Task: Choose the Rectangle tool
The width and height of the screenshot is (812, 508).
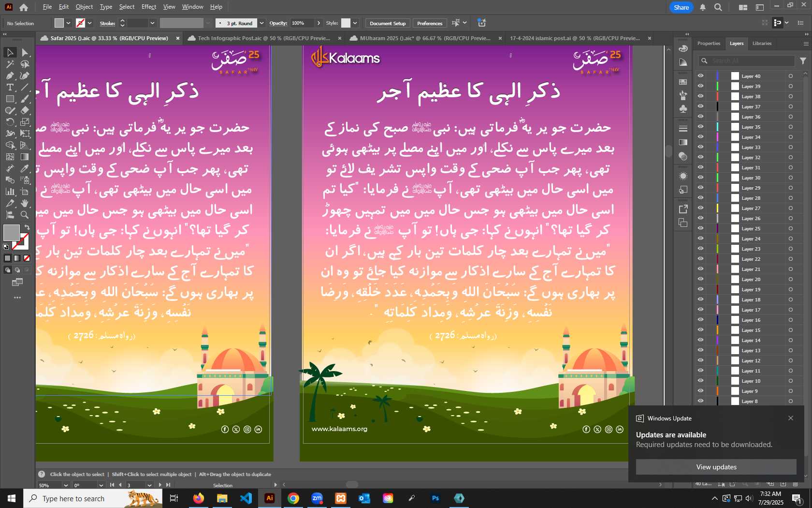Action: click(x=10, y=99)
